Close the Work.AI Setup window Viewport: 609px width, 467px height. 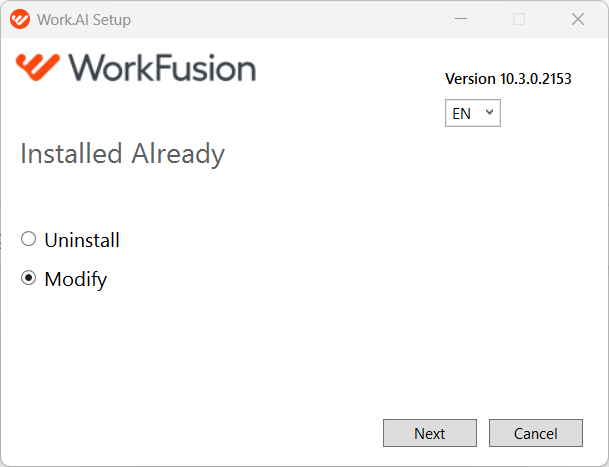point(578,19)
